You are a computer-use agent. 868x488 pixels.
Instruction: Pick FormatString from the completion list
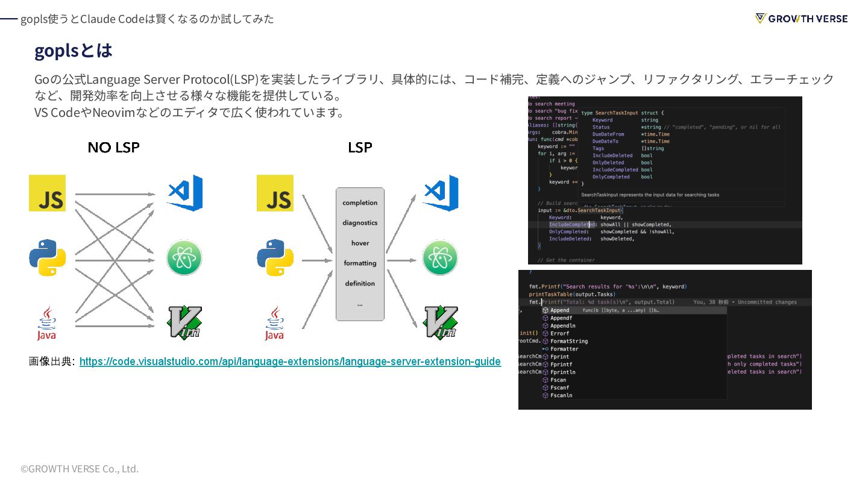tap(569, 341)
